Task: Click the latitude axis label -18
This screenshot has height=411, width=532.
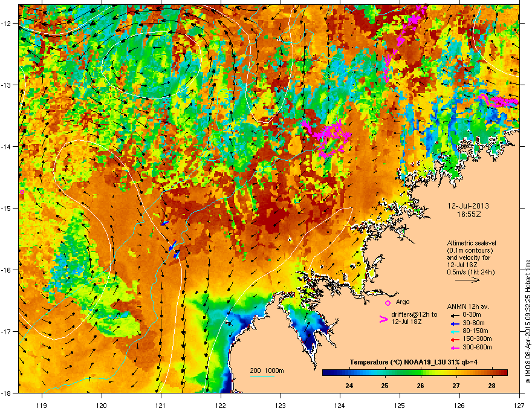Action: tap(7, 393)
